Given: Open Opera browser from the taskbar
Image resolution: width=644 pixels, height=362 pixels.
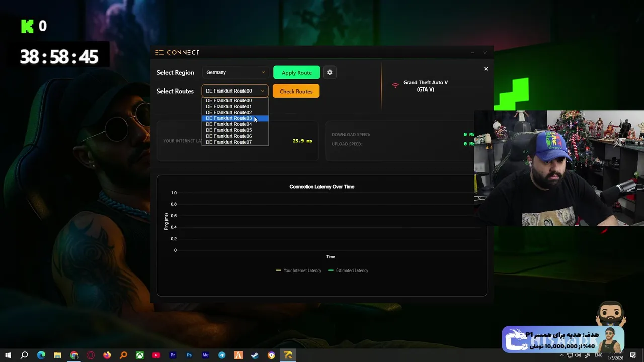Looking at the screenshot, I should [91, 355].
